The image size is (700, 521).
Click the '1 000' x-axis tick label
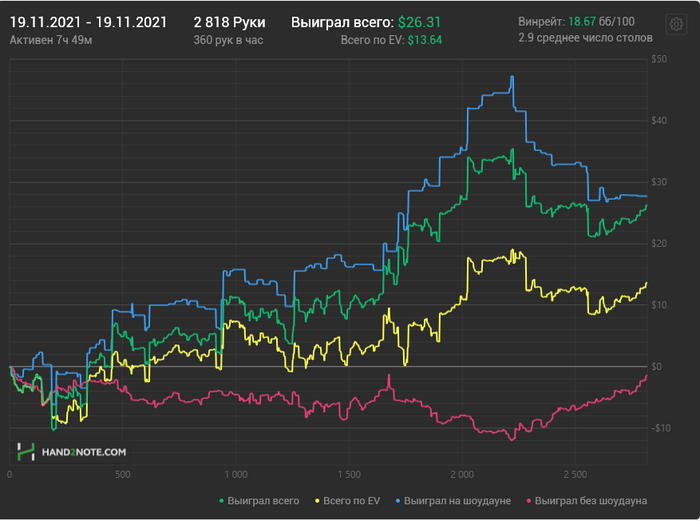pyautogui.click(x=236, y=475)
